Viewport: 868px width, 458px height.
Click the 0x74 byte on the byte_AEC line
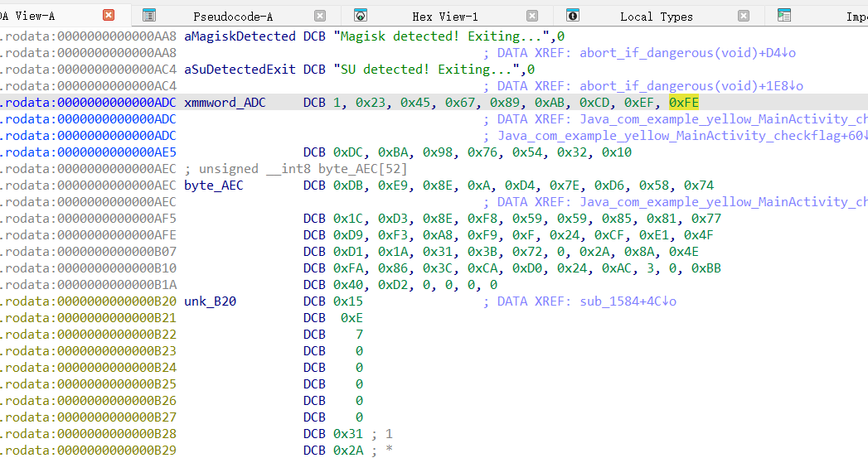[699, 186]
